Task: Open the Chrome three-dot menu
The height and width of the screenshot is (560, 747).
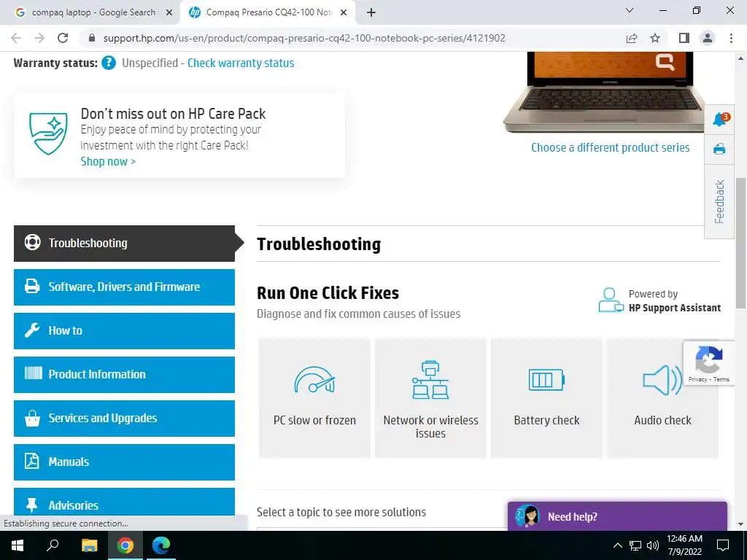Action: point(731,38)
